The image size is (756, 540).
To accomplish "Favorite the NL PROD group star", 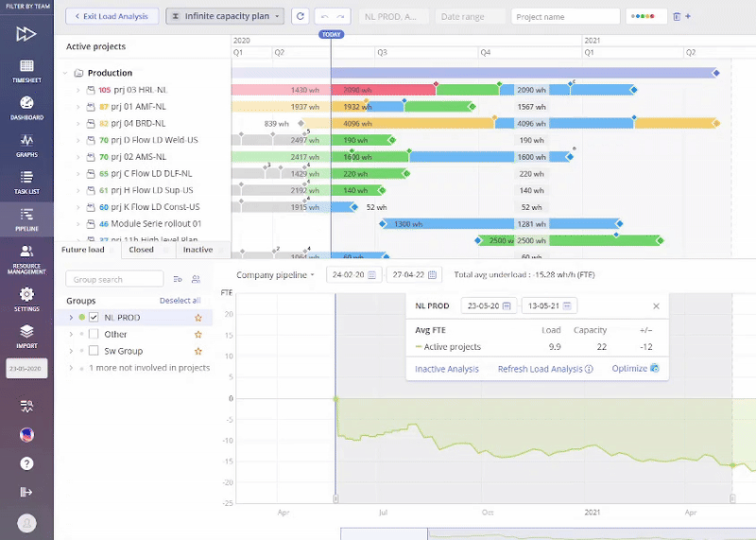I will (198, 318).
